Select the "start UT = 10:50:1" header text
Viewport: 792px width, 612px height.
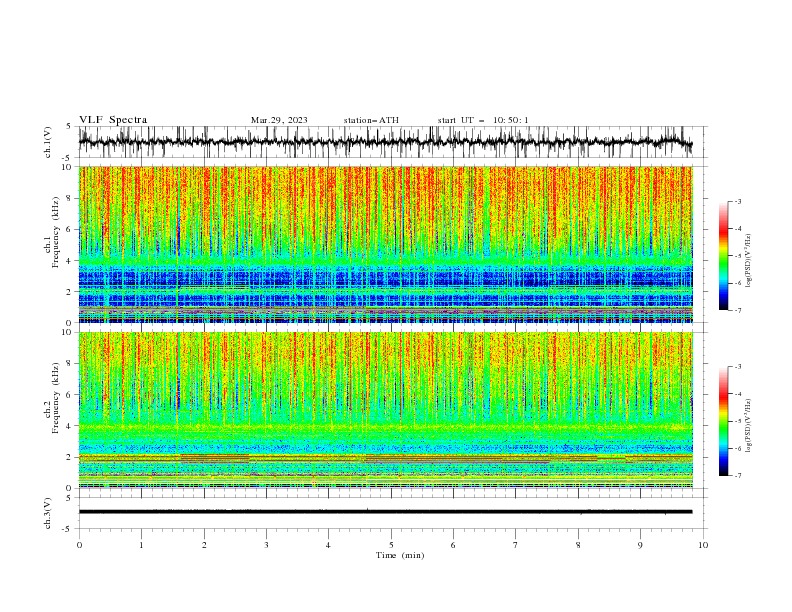pyautogui.click(x=483, y=120)
